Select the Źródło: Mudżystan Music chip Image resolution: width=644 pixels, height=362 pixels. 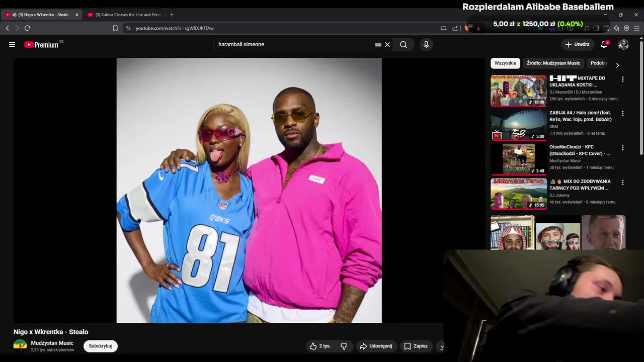coord(553,63)
